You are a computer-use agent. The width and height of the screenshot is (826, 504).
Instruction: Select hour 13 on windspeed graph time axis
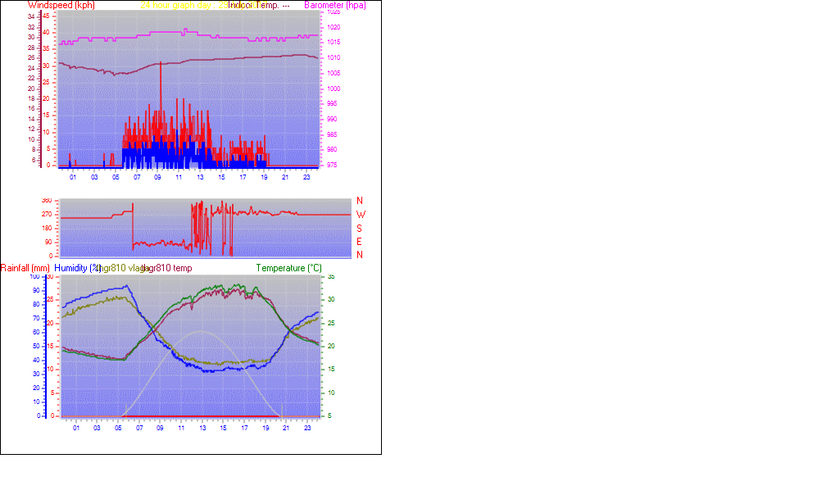coord(199,176)
